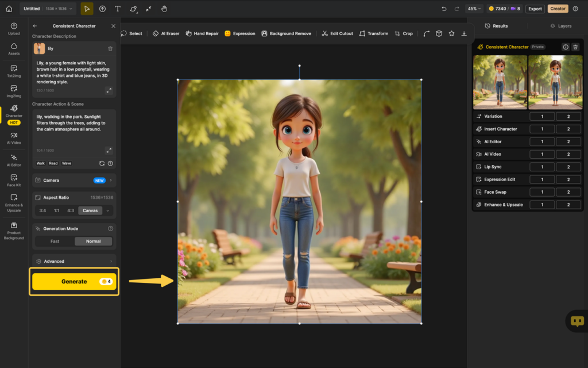Open the 45% zoom dropdown
This screenshot has width=588, height=368.
pos(474,9)
